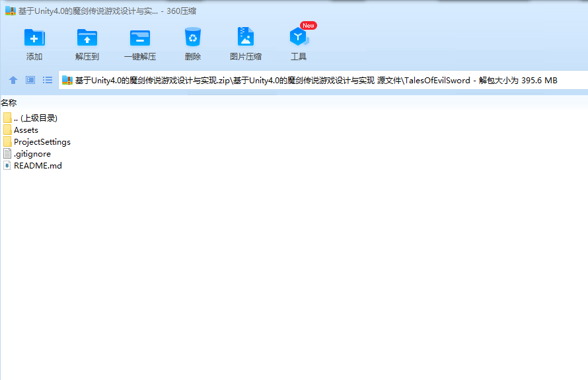The image size is (588, 380).
Task: Click the "解包大小为 395.6 MB" size text
Action: [x=518, y=80]
